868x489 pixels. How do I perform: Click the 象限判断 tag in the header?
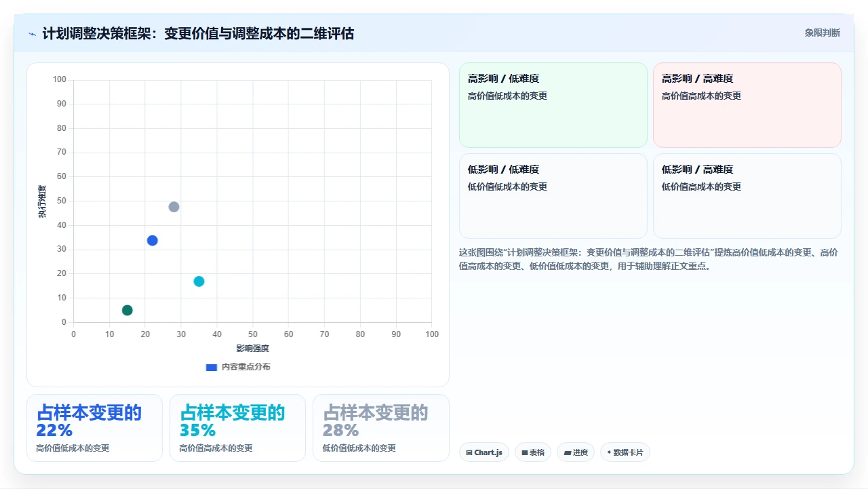pos(822,33)
